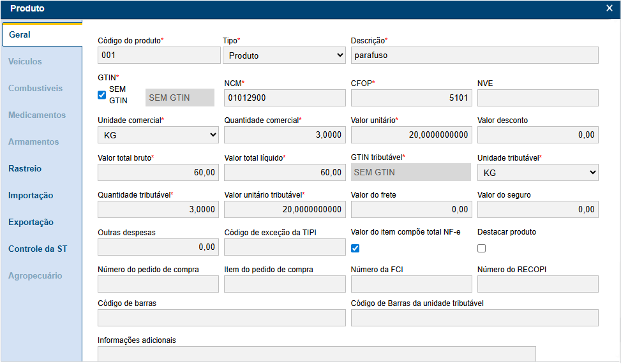Enable the Destacar produto checkbox
621x364 pixels.
482,248
